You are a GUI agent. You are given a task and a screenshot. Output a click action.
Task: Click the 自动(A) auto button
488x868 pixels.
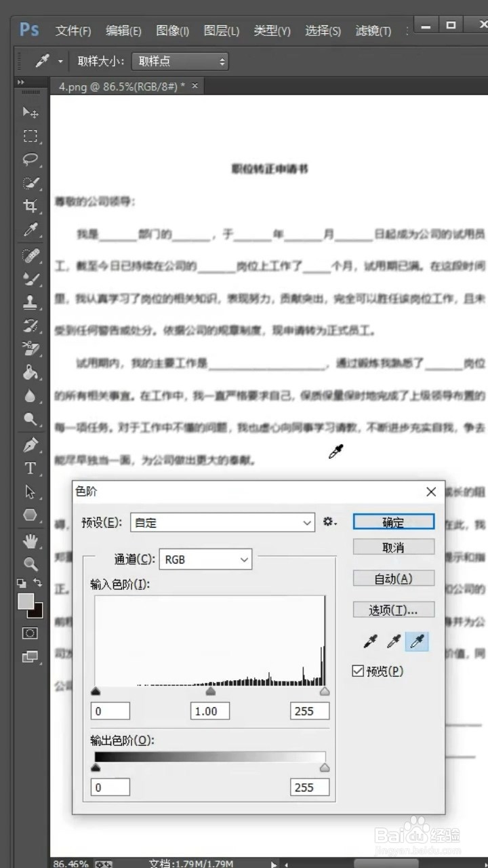click(394, 578)
